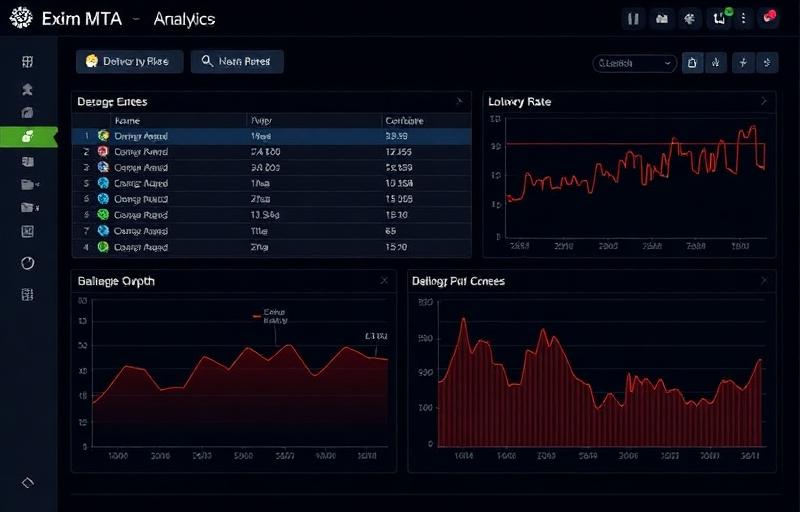The height and width of the screenshot is (512, 800).
Task: Click the pause icon in top bar
Action: coord(633,18)
